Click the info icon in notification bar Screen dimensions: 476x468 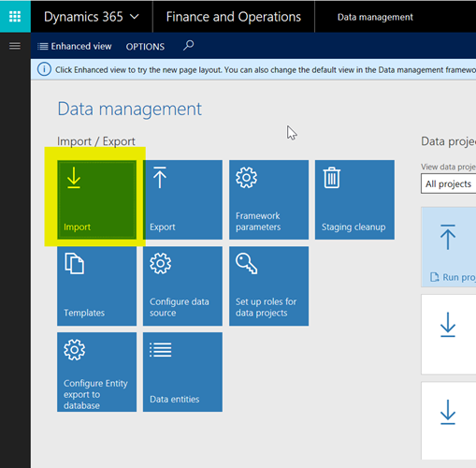tap(44, 69)
